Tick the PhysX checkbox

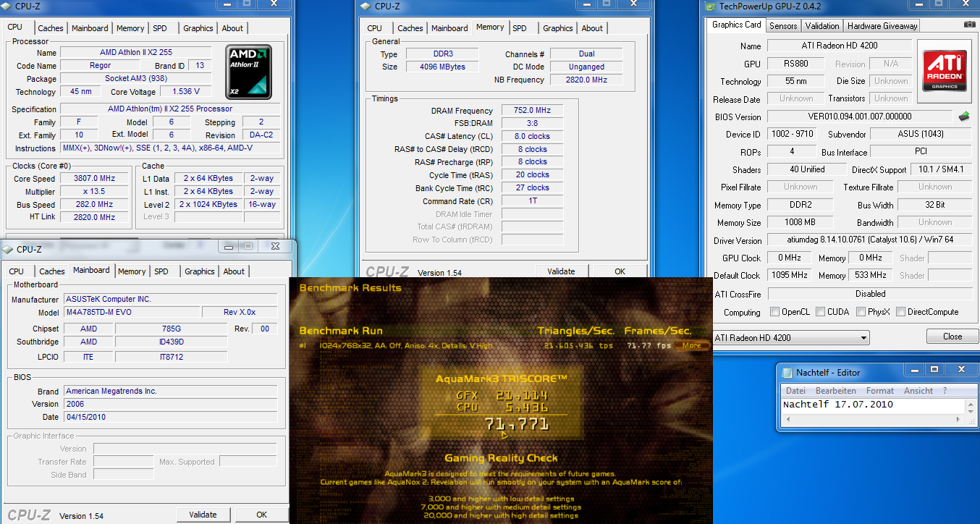pyautogui.click(x=861, y=312)
